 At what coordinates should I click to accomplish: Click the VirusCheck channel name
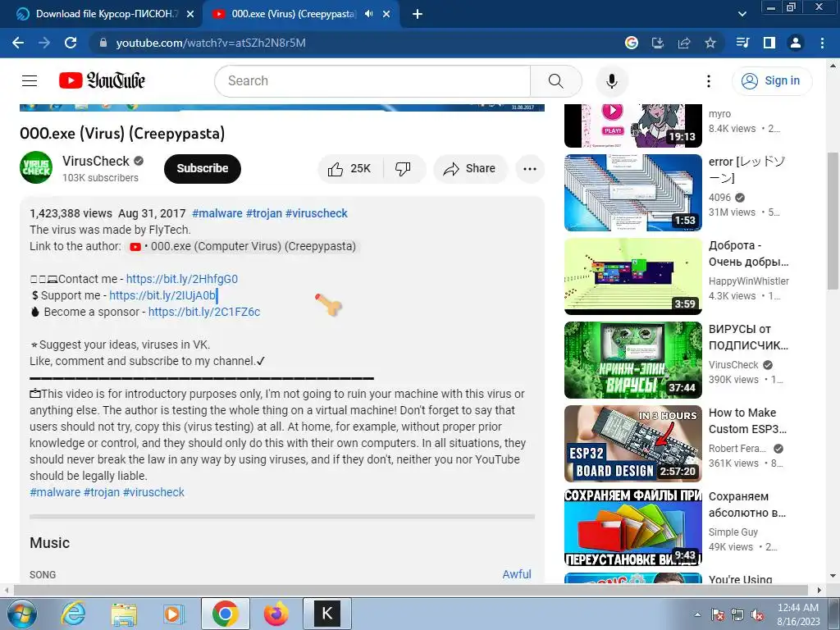[96, 162]
